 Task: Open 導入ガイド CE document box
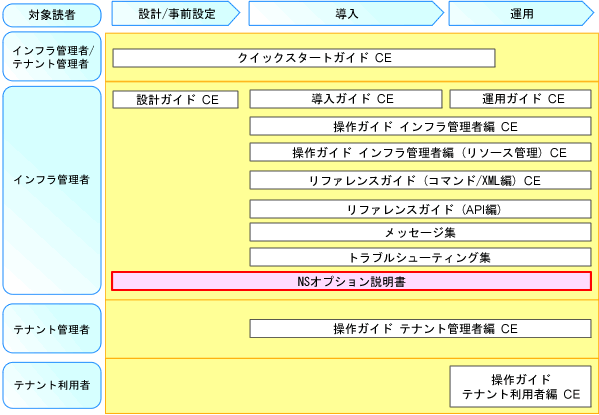click(x=346, y=99)
